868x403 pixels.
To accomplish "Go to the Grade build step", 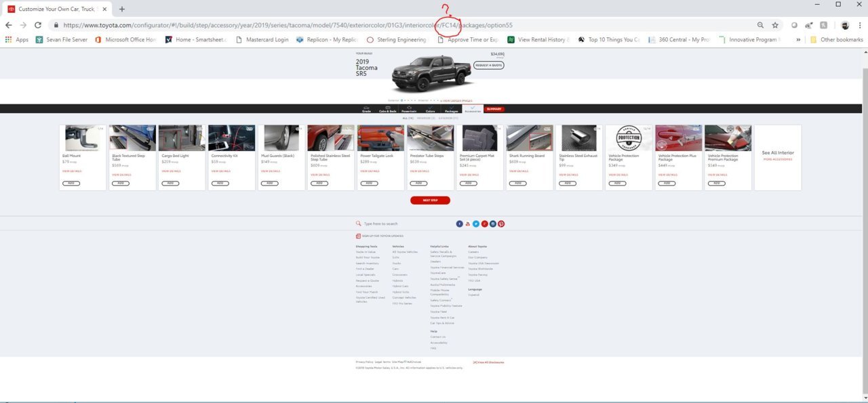I will (x=366, y=109).
